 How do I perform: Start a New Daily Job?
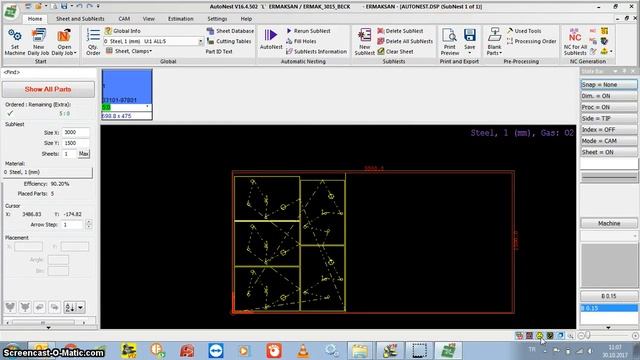pos(38,42)
